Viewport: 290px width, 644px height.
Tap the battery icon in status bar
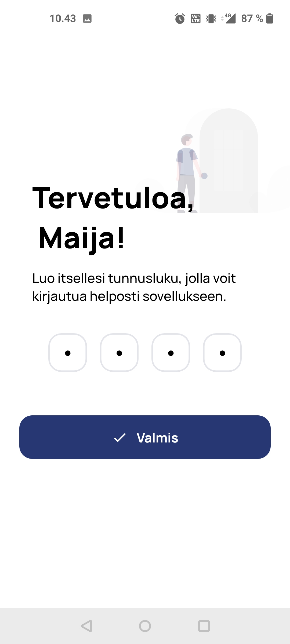[x=270, y=19]
